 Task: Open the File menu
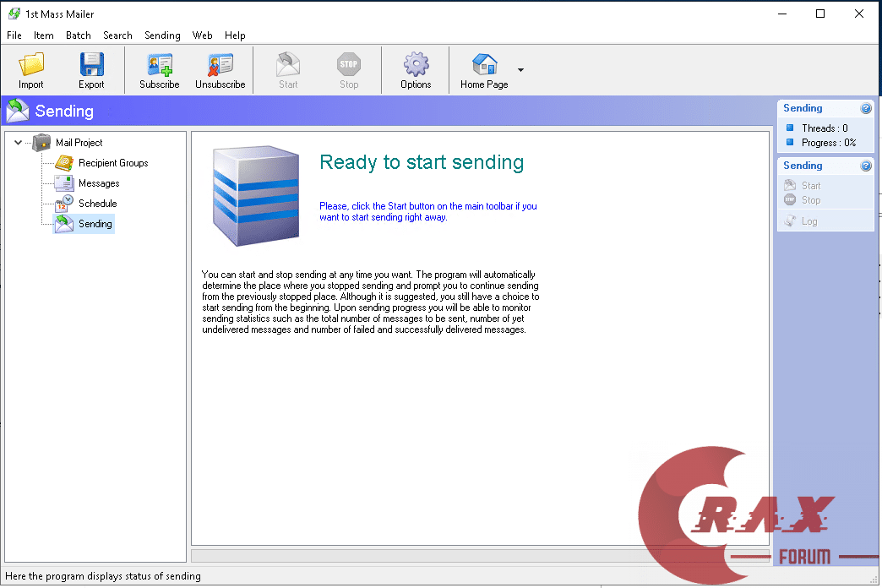point(14,35)
